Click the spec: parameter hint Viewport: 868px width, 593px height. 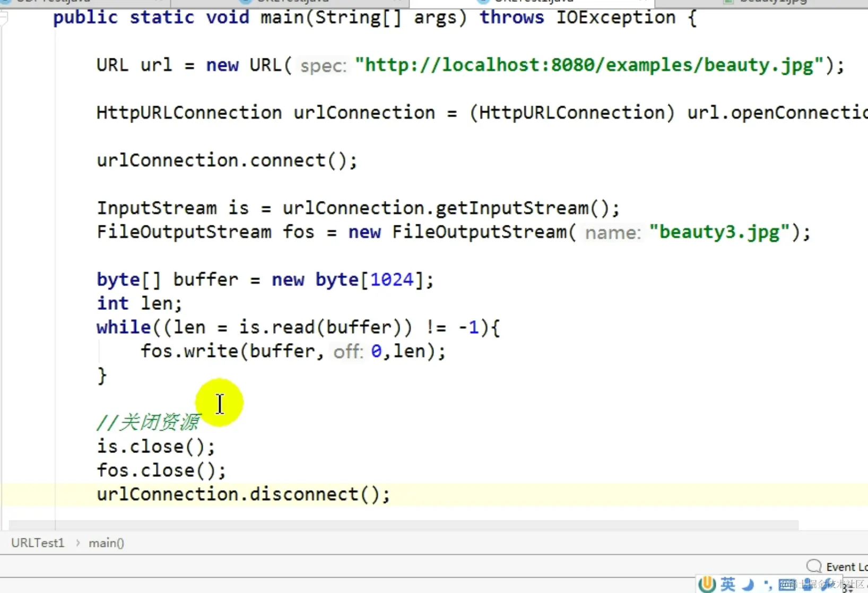click(x=323, y=66)
